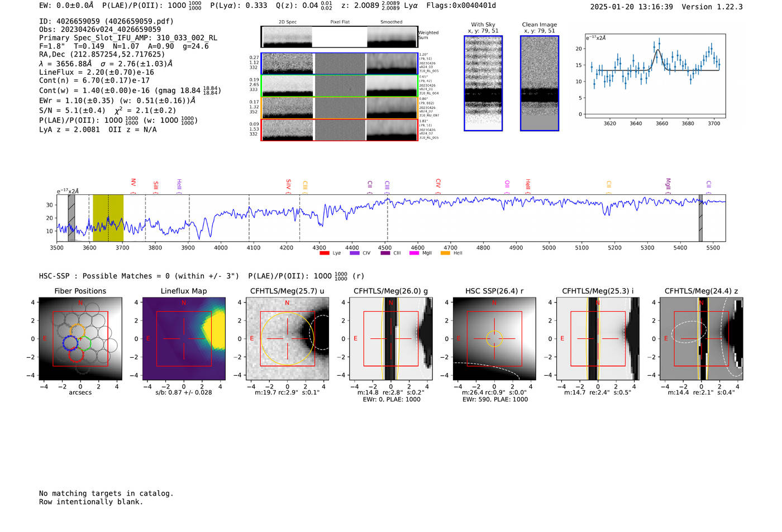Click the Pixel Flat column header

[x=340, y=22]
